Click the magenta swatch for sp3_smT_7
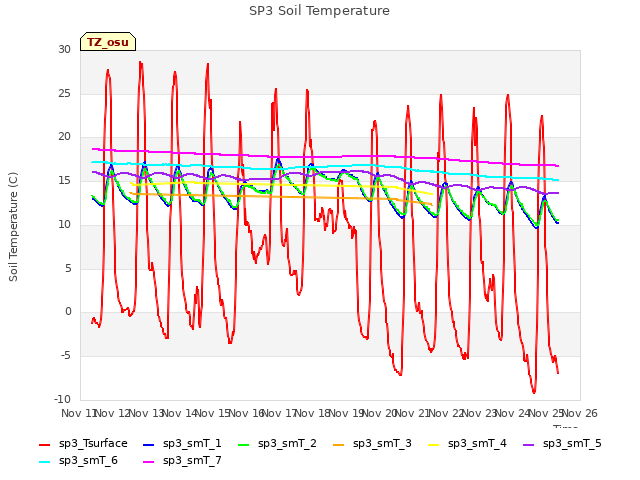This screenshot has height=480, width=640. pos(149,462)
